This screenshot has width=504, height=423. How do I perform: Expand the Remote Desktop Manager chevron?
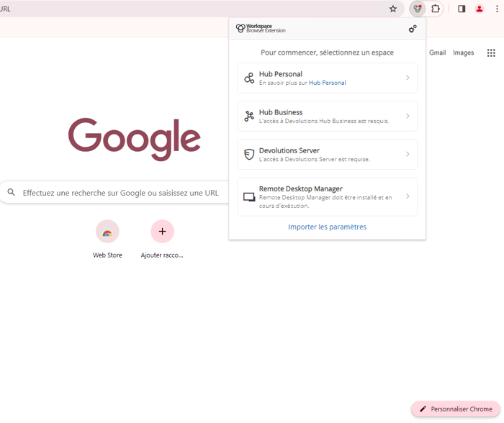coord(408,196)
